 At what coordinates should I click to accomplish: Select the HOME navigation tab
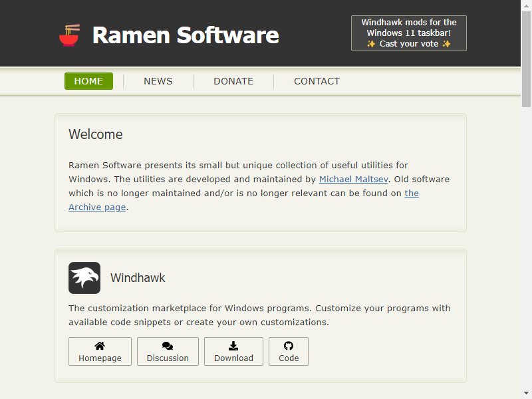point(88,81)
